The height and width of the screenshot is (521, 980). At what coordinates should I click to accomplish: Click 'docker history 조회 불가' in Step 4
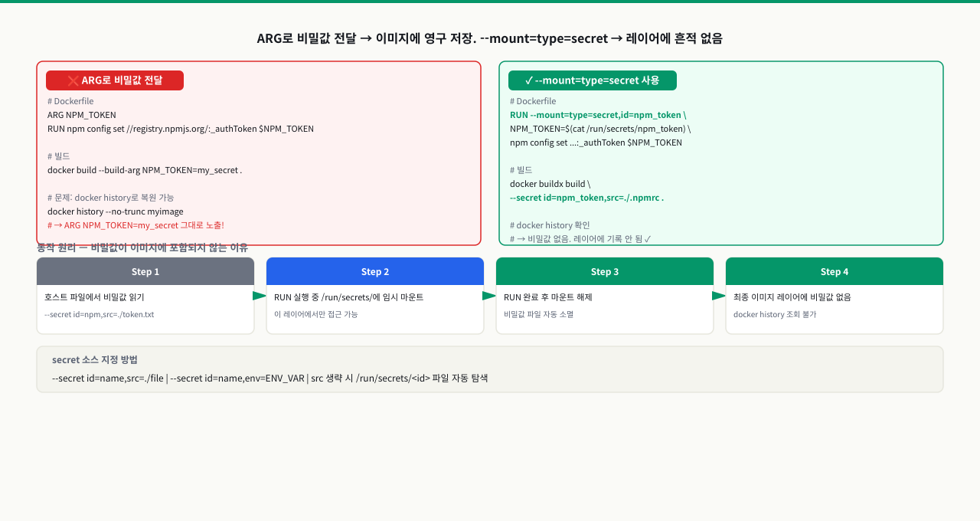click(775, 314)
